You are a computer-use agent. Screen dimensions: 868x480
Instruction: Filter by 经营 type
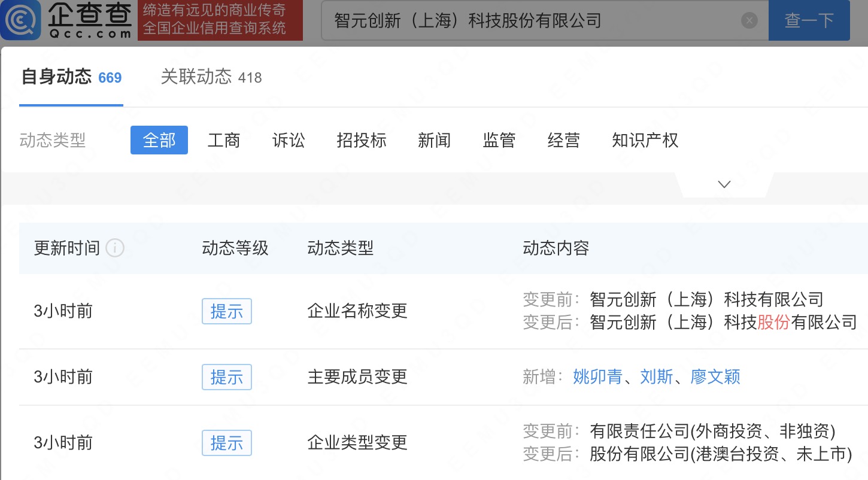(x=563, y=140)
